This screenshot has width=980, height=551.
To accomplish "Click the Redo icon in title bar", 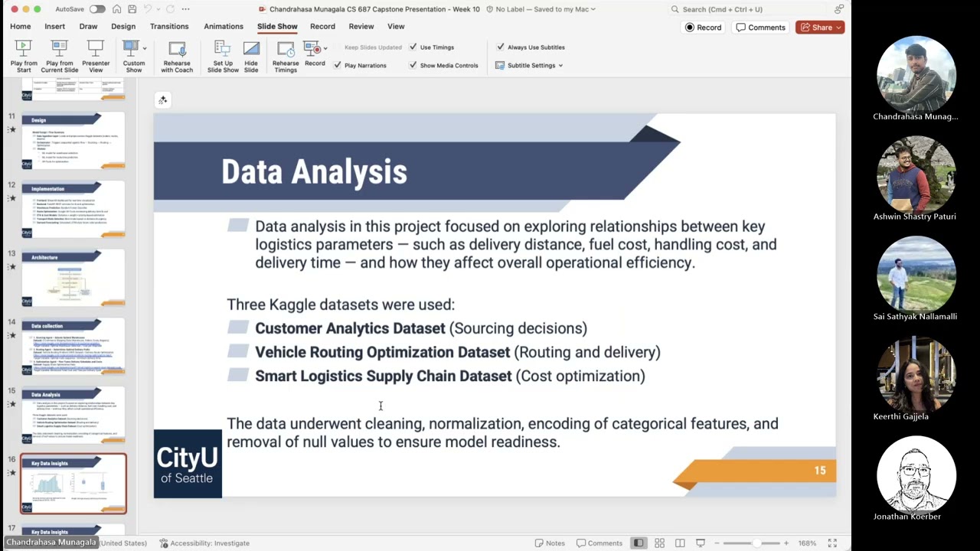I will click(169, 9).
